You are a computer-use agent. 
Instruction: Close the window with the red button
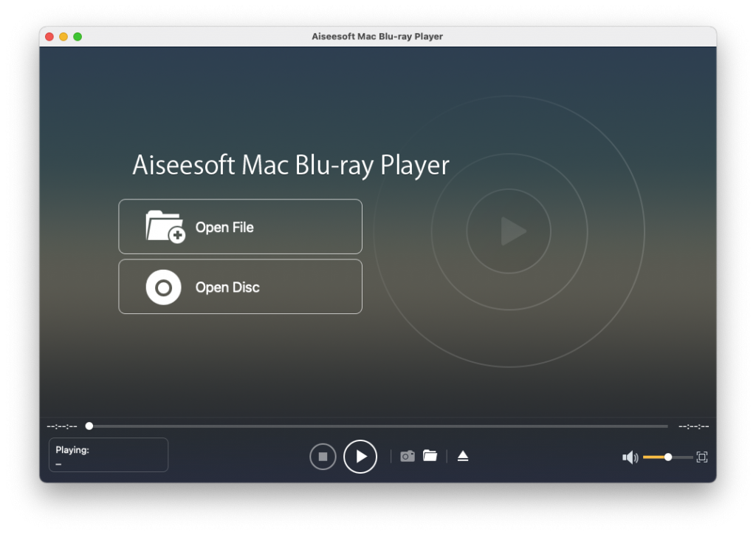tap(49, 37)
